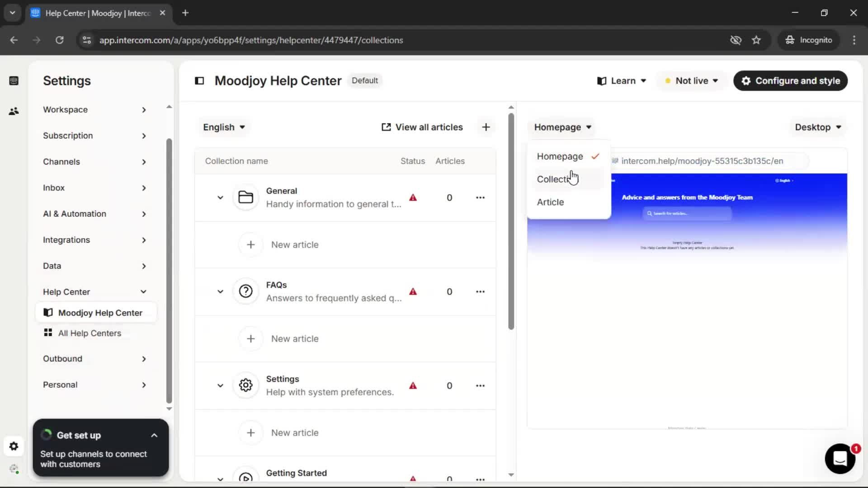This screenshot has width=868, height=488.
Task: Select Article in the preview menu
Action: 568,202
